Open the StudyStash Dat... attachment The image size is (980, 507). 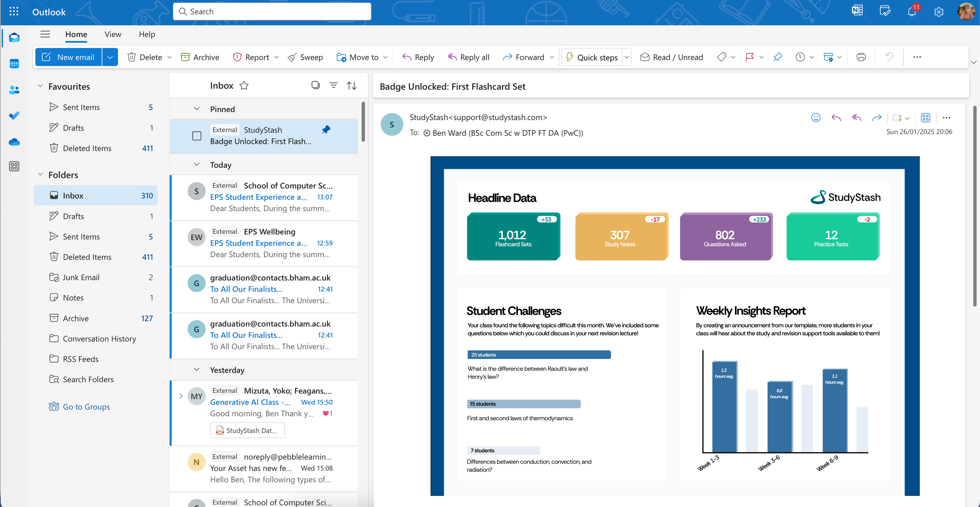point(247,431)
